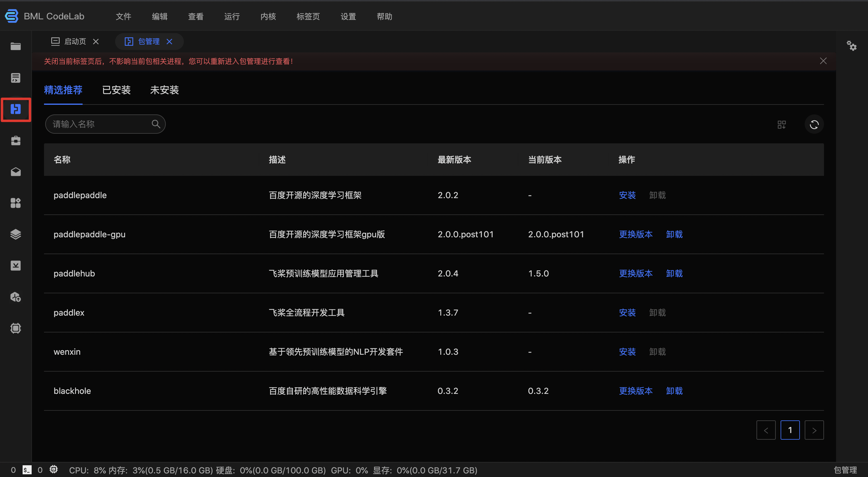Click the refresh package list icon
This screenshot has height=477, width=868.
pyautogui.click(x=814, y=125)
